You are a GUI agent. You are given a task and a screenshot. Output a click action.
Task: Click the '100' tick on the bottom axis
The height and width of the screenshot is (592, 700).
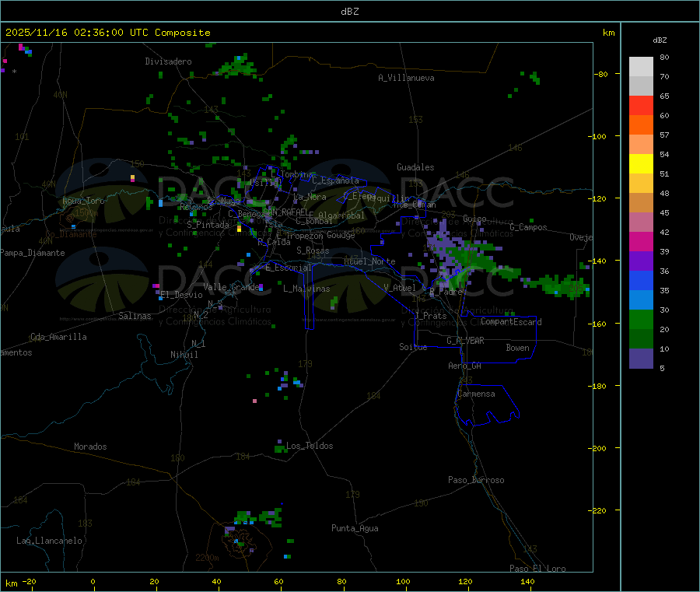click(403, 581)
